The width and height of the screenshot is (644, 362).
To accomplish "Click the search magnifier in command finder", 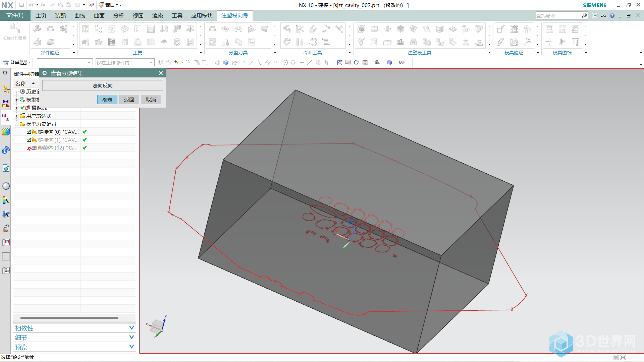I will [584, 15].
